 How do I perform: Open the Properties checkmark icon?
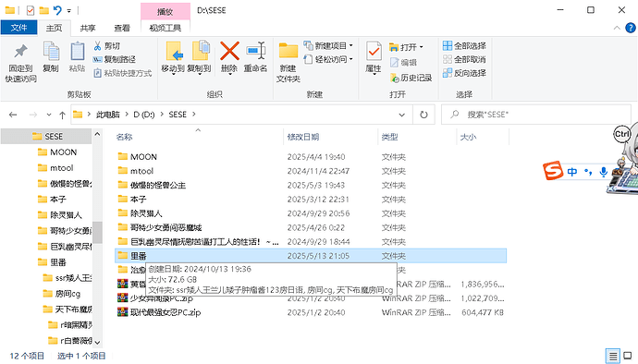coord(374,52)
